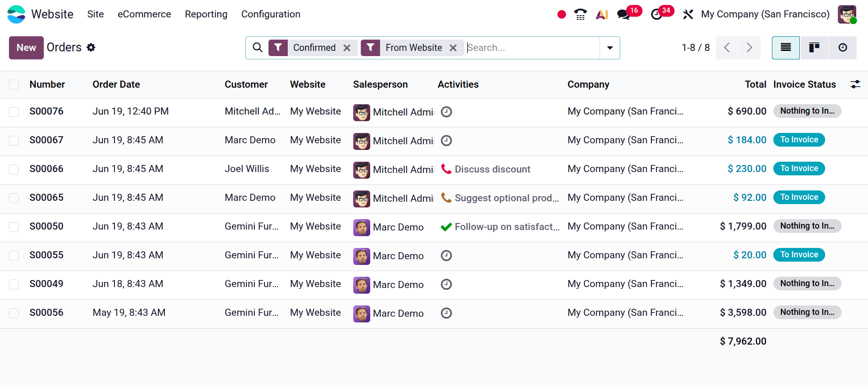The height and width of the screenshot is (387, 868).
Task: Click activity clock icon for S00076
Action: (x=446, y=112)
